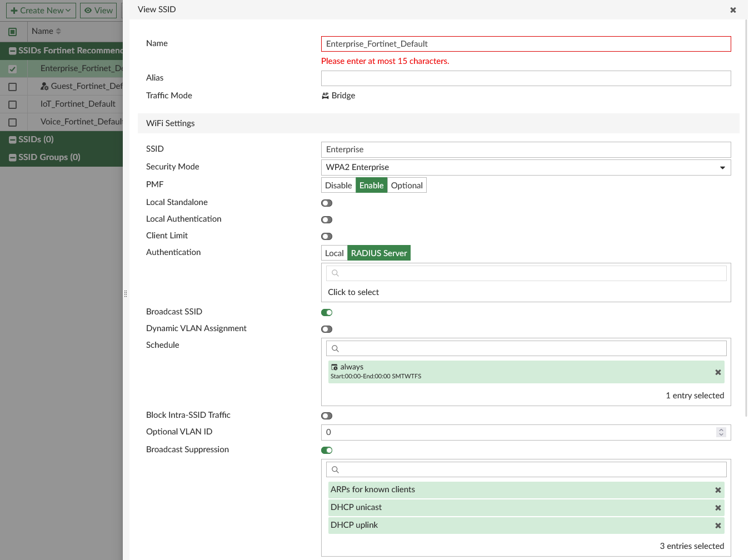749x560 pixels.
Task: Remove the 'DHCP uplink' suppression entry
Action: tap(718, 526)
